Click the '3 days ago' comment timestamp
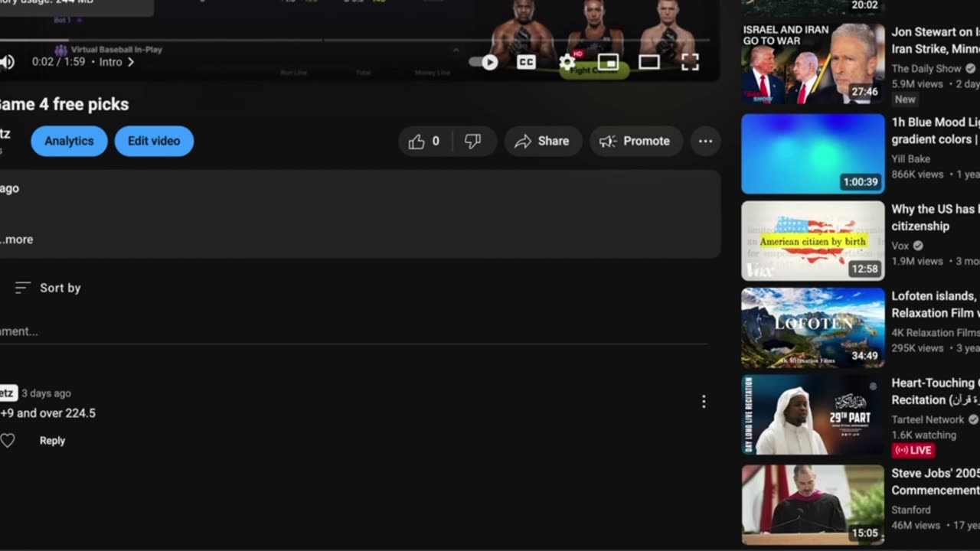This screenshot has width=980, height=551. (46, 393)
